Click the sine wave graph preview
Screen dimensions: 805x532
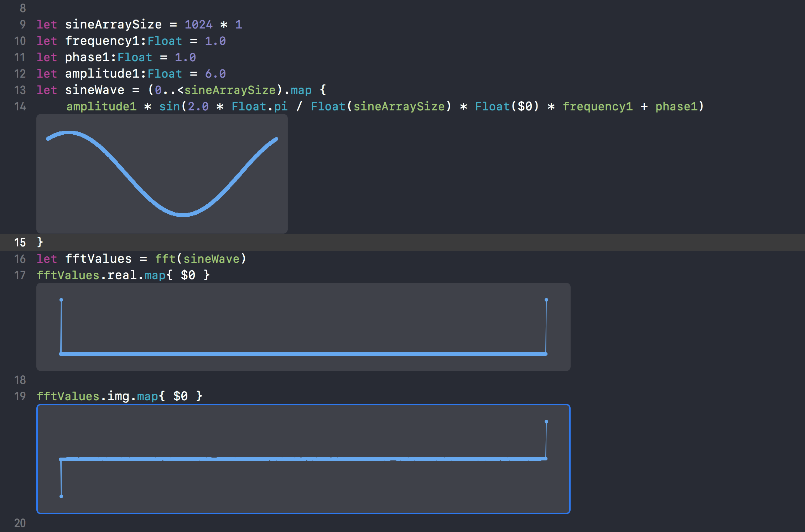pos(162,174)
